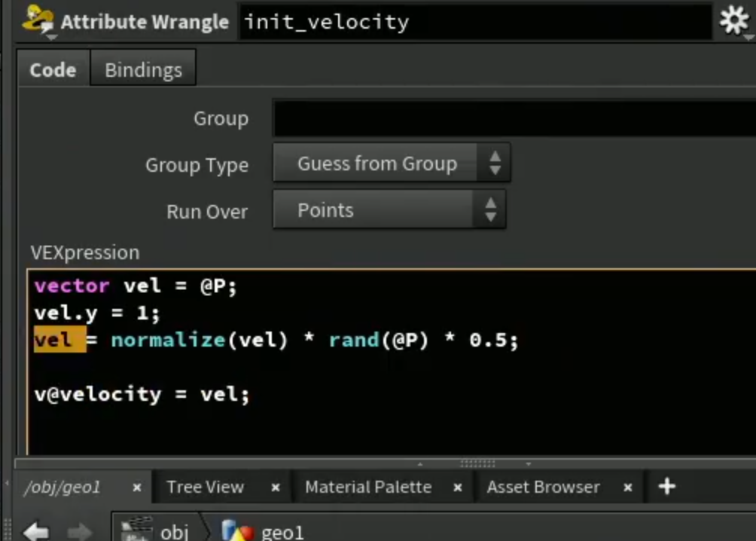Click the Group input field

pyautogui.click(x=514, y=118)
